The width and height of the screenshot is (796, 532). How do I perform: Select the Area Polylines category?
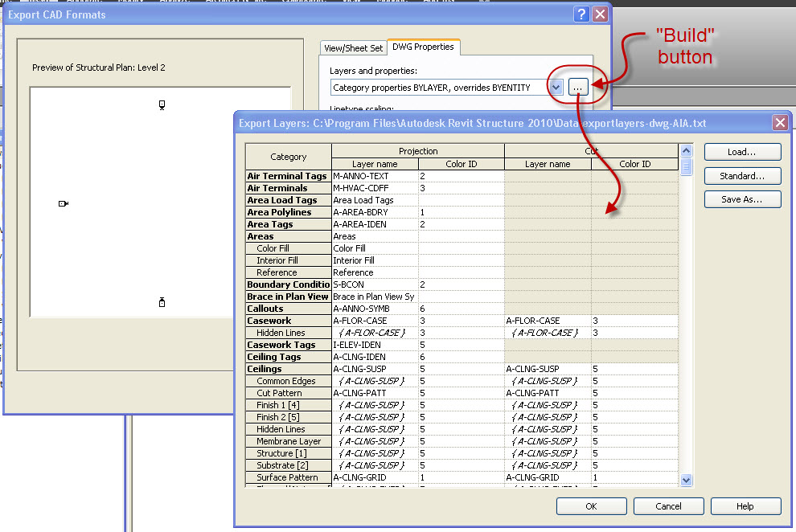289,212
